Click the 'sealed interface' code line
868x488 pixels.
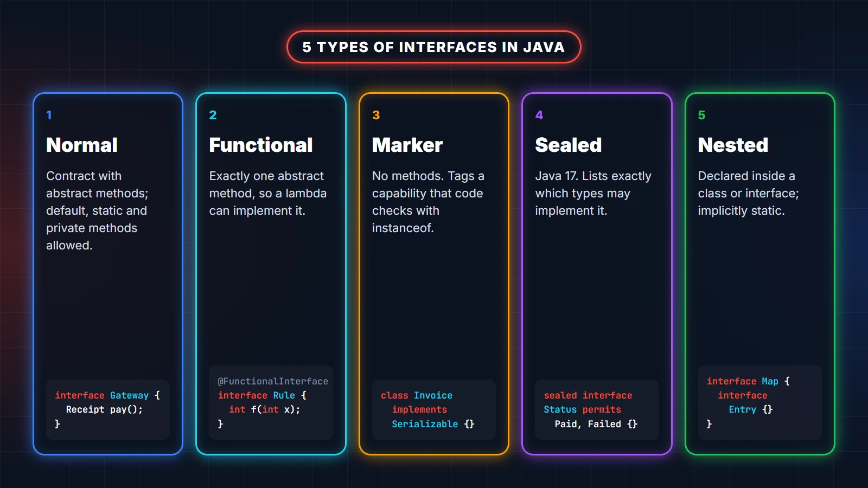click(588, 395)
